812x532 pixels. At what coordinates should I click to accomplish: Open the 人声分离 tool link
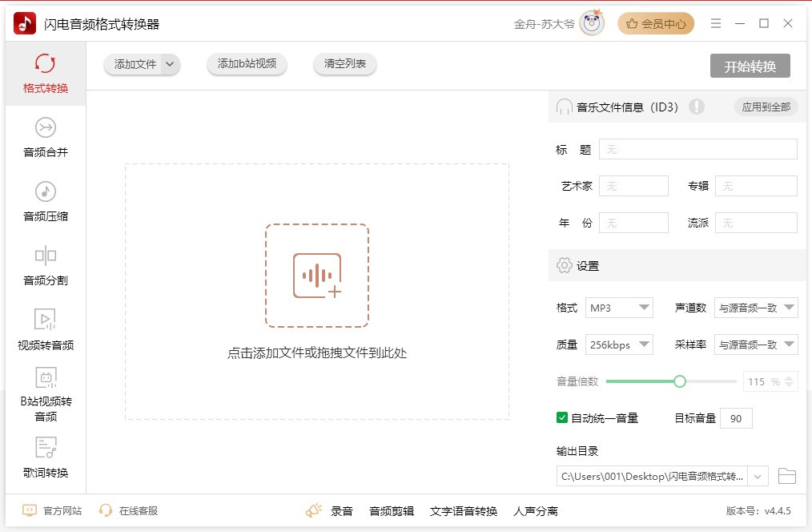(536, 511)
